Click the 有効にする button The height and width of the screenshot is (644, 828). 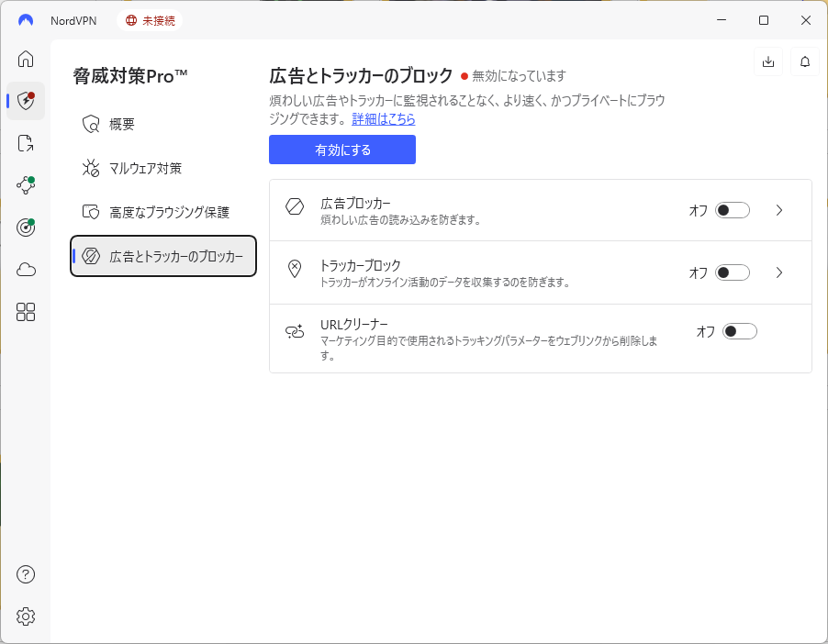341,150
